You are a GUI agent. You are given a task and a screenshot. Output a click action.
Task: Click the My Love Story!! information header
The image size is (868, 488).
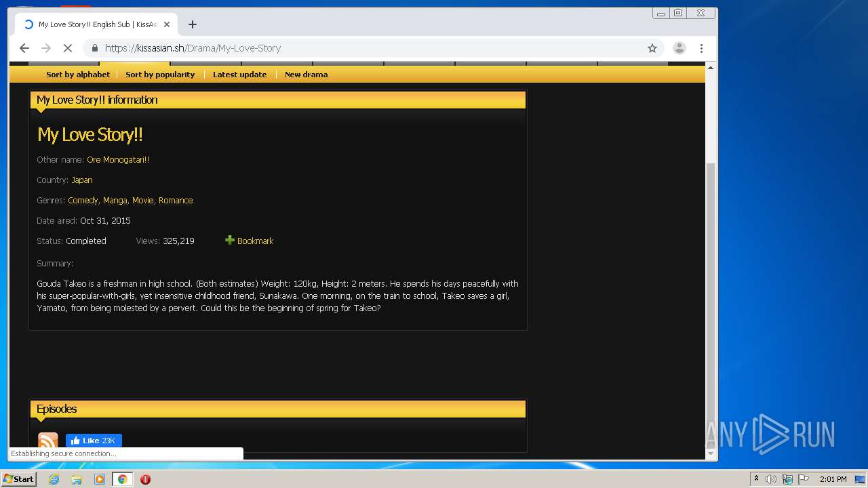click(x=278, y=100)
